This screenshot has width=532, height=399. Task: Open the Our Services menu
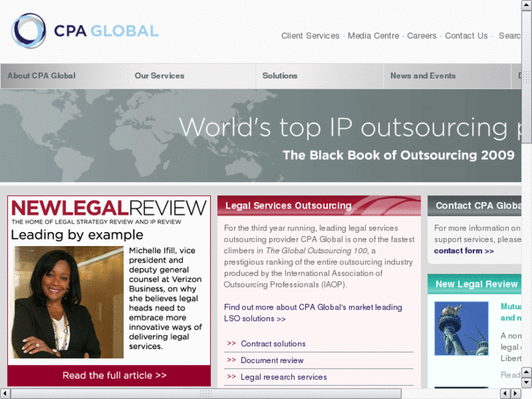(160, 75)
